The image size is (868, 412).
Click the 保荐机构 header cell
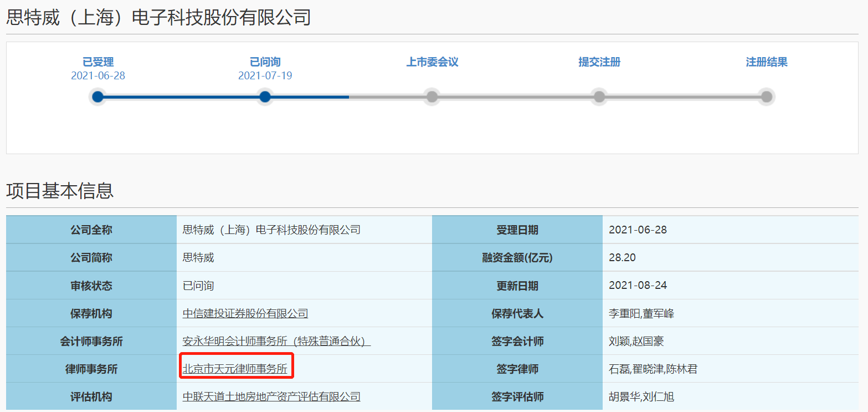[x=91, y=313]
